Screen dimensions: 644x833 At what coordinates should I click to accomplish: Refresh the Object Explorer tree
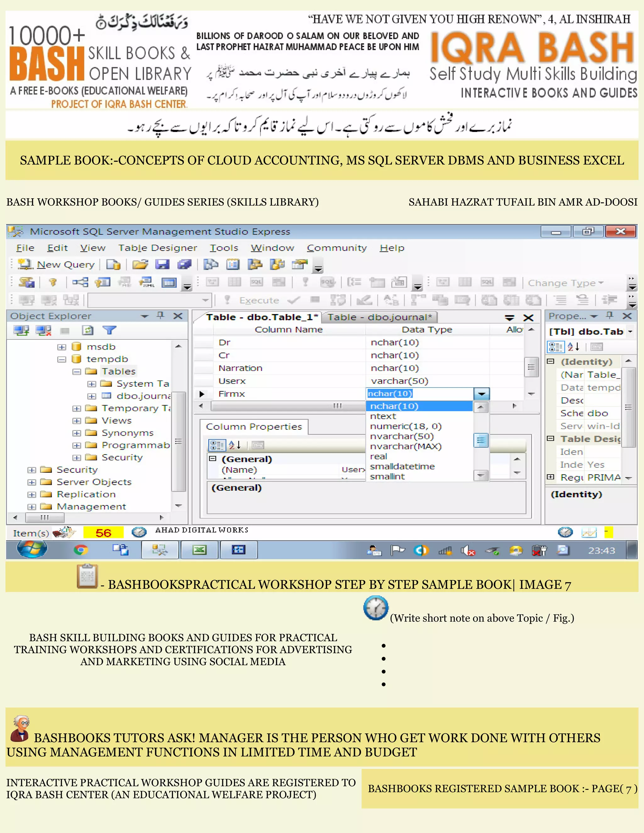(88, 330)
